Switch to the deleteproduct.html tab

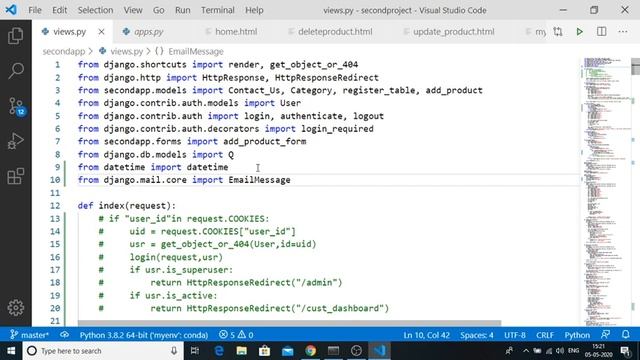pos(335,31)
